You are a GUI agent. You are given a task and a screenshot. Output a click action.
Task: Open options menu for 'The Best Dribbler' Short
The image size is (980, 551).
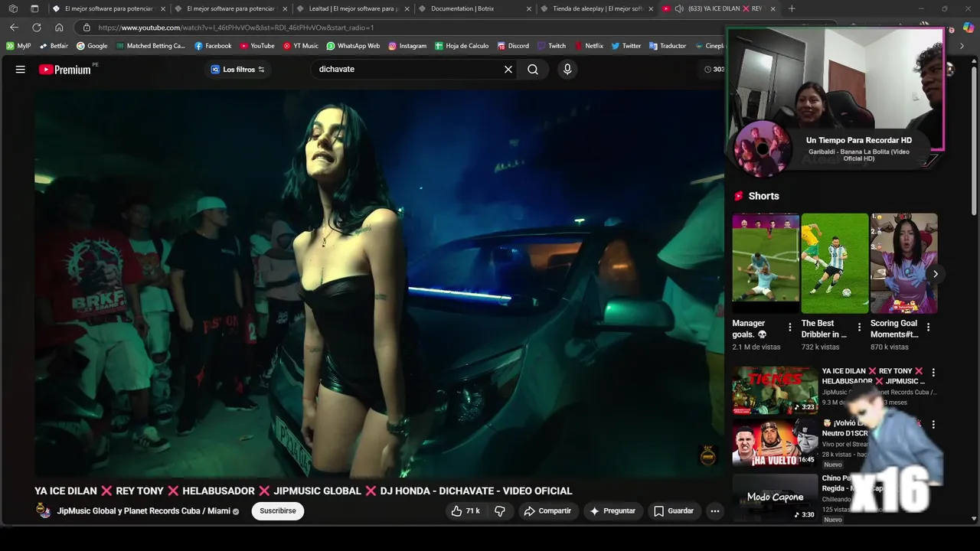[x=859, y=328]
